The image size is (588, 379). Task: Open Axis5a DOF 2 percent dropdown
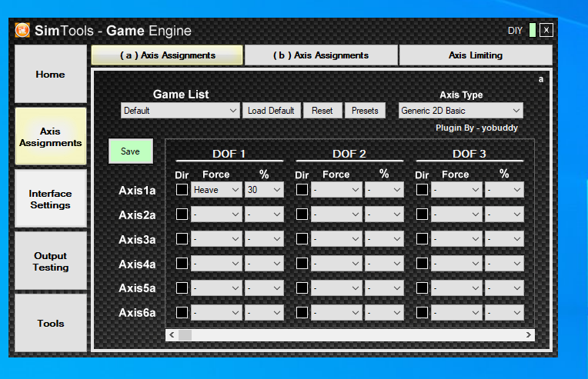click(384, 288)
